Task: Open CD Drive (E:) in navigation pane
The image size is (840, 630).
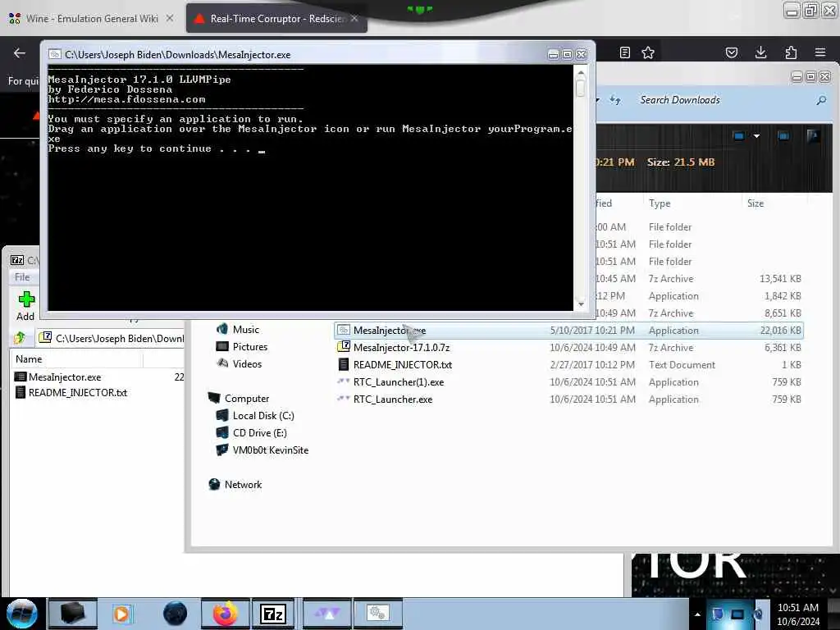Action: coord(252,433)
